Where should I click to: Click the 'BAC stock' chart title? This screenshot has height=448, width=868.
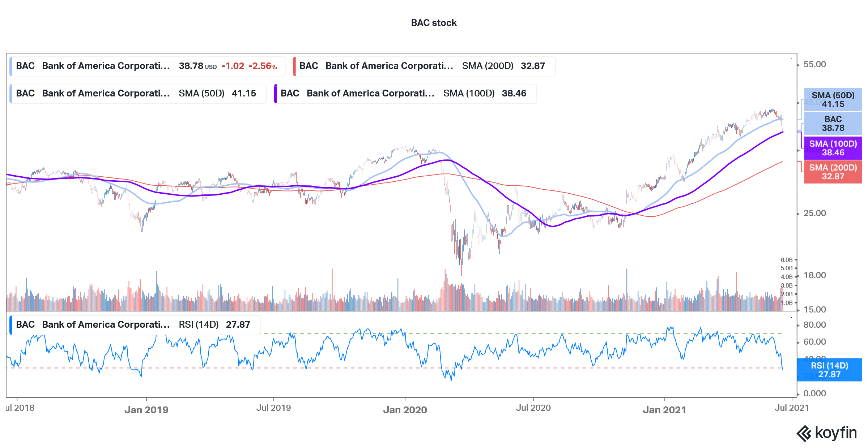point(434,23)
